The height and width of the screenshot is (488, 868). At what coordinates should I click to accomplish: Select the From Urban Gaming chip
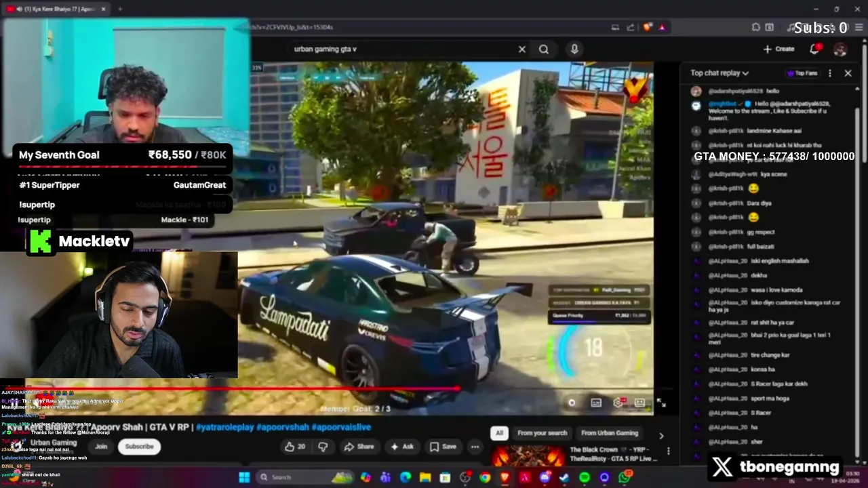pyautogui.click(x=609, y=433)
